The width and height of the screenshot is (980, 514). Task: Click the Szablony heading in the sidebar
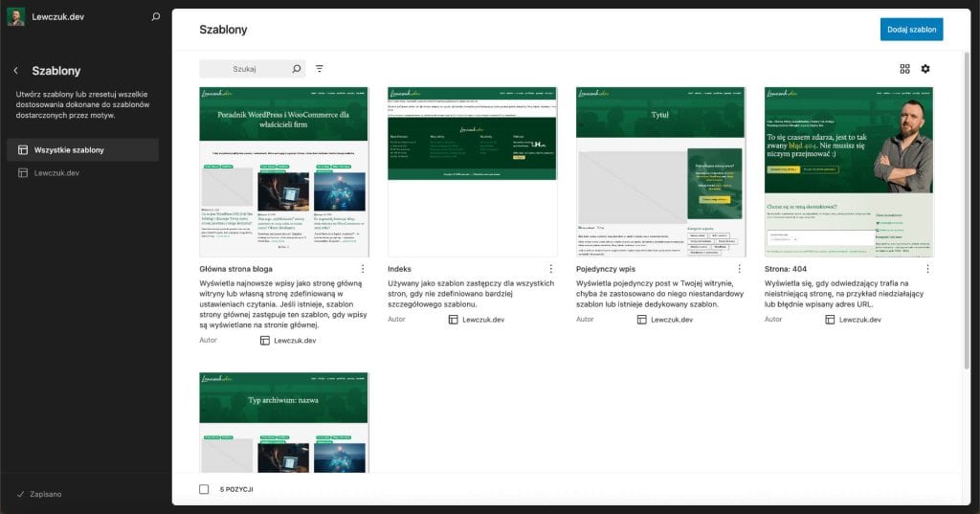tap(56, 71)
